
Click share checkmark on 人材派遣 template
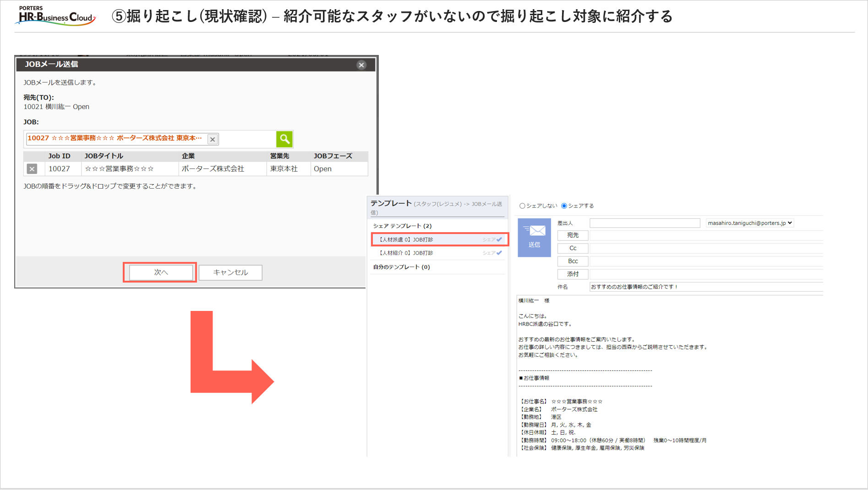[499, 240]
